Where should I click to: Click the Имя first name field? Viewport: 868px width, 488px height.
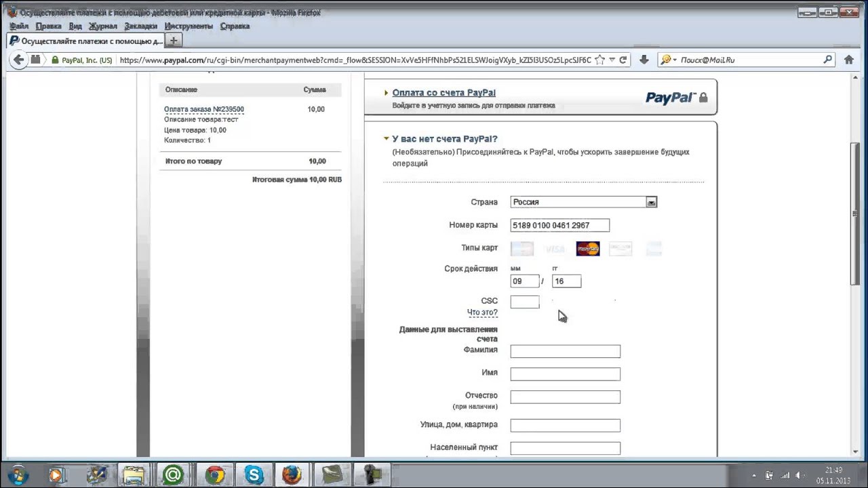[566, 374]
